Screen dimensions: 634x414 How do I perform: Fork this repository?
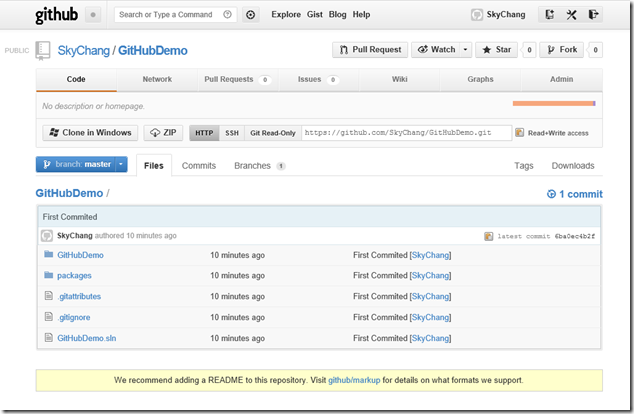562,50
